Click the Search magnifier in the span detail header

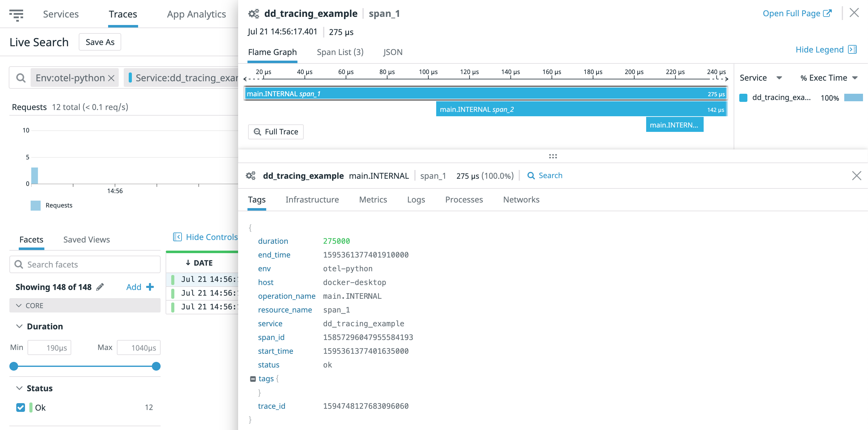tap(531, 175)
